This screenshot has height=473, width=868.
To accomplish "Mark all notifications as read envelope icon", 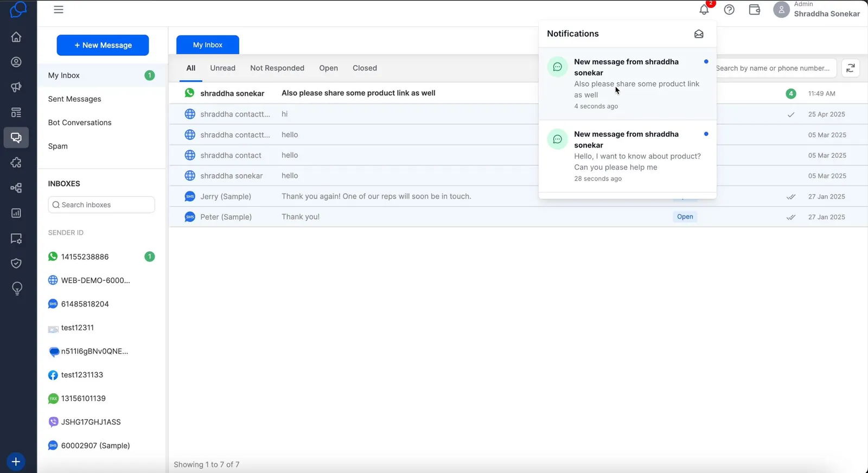I will pos(699,34).
